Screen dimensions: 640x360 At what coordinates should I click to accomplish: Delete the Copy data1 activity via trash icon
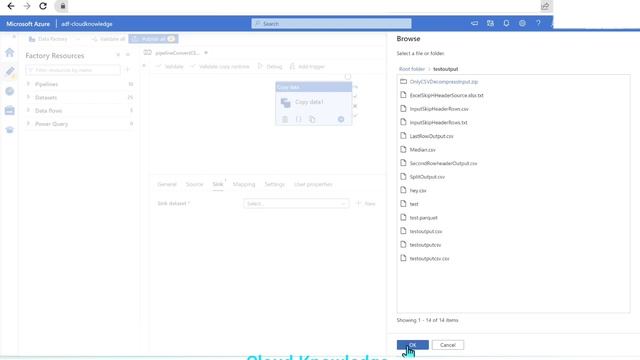coord(285,119)
